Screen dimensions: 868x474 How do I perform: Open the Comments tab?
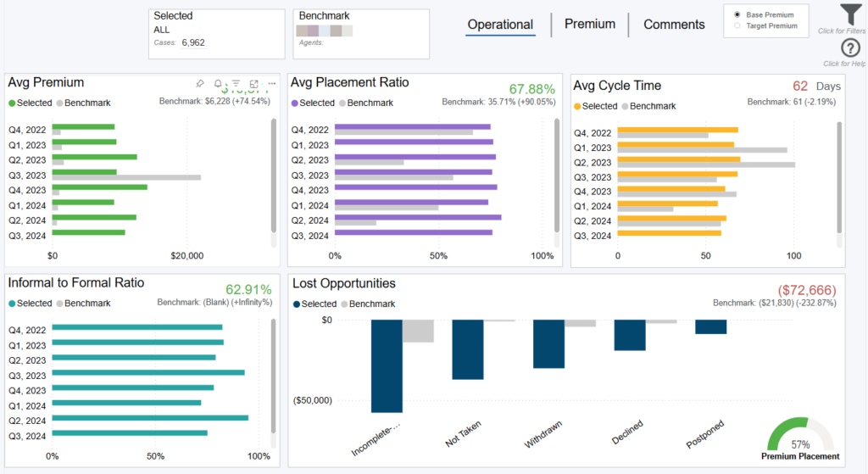pos(674,25)
